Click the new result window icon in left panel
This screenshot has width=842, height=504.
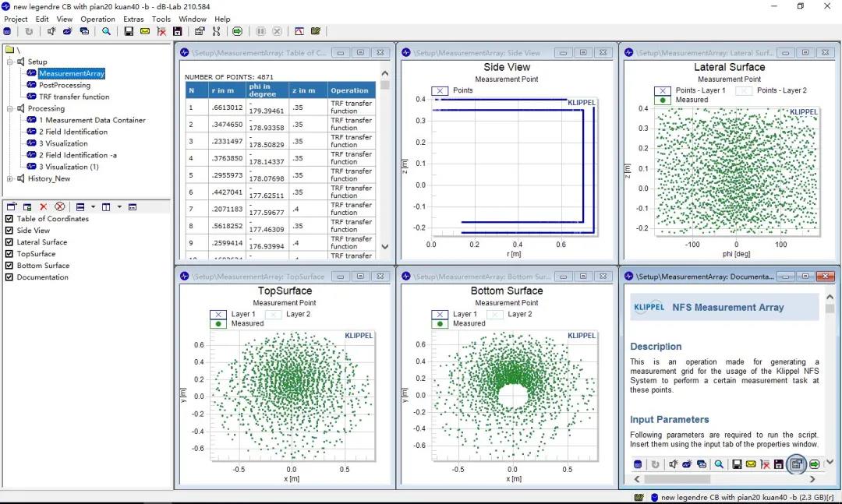point(12,206)
